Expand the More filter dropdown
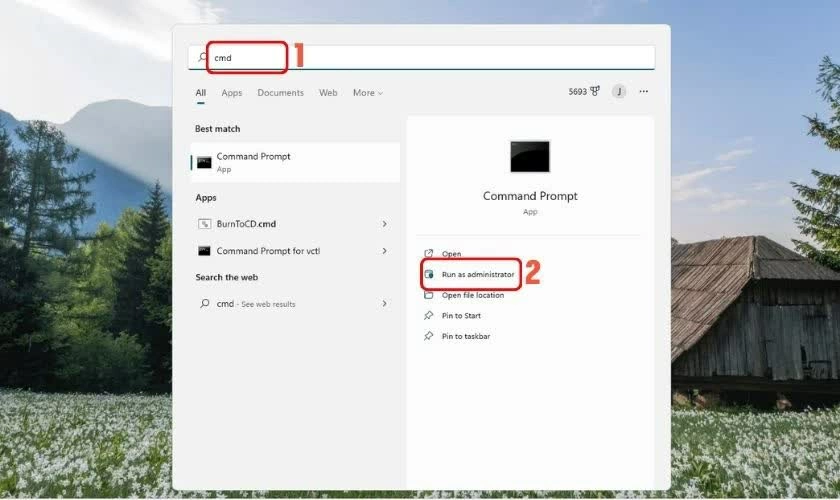This screenshot has width=840, height=500. [x=368, y=93]
